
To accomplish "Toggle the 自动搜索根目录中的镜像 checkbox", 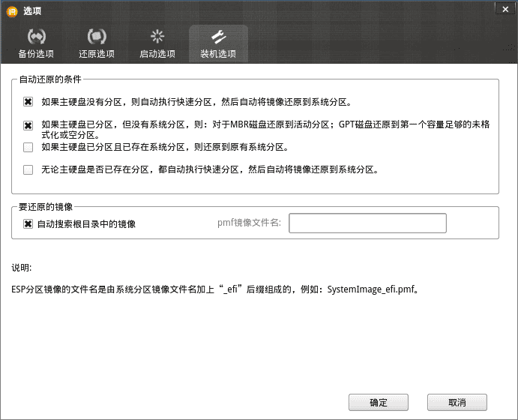I will coord(28,223).
